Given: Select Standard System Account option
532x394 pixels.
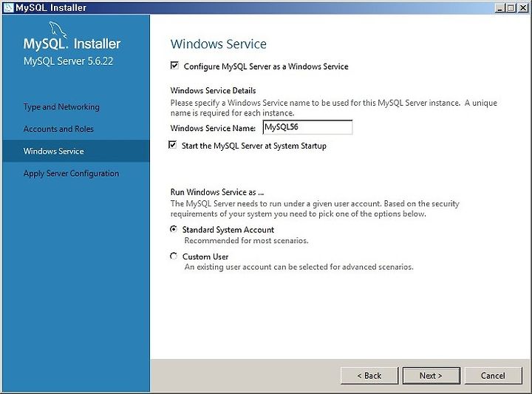Looking at the screenshot, I should (174, 229).
